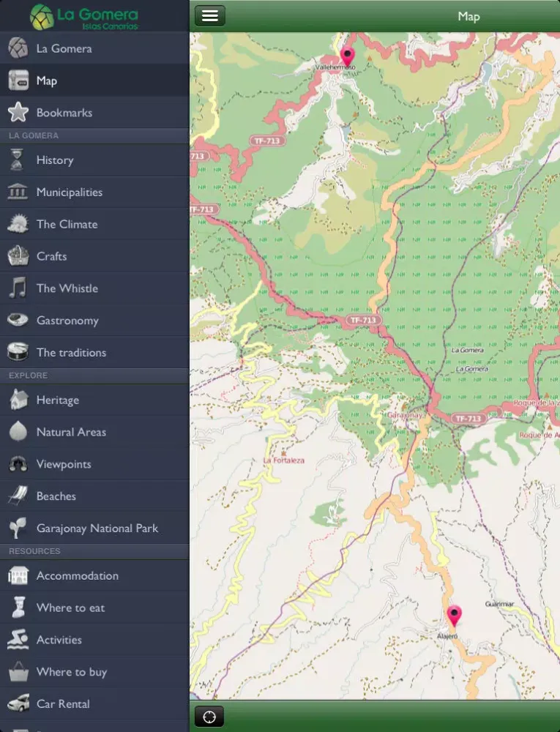Browse Accommodation options

pos(94,575)
